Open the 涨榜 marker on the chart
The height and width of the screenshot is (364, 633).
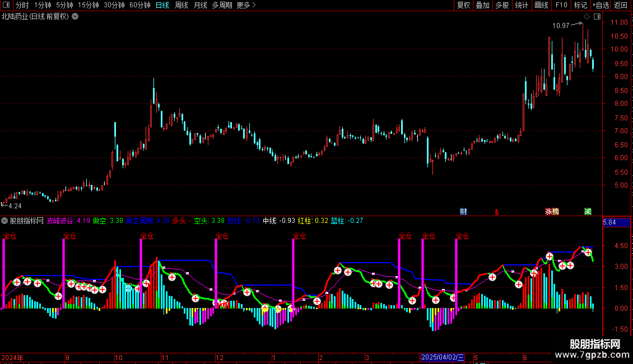coord(552,212)
